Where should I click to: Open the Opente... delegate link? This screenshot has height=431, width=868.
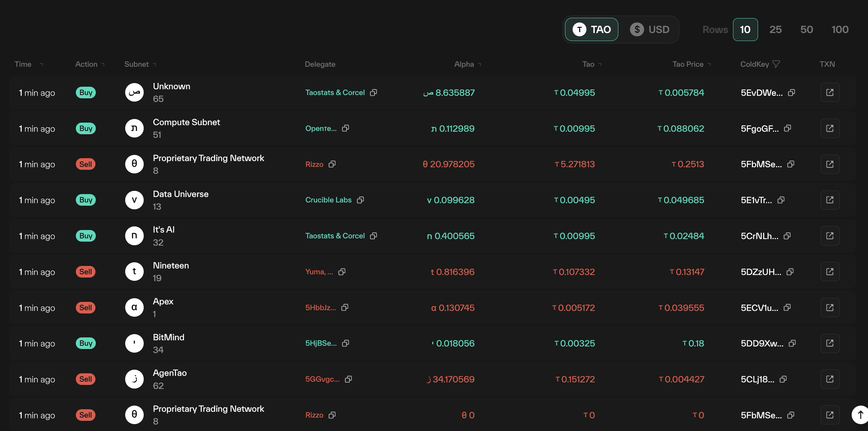(x=321, y=128)
